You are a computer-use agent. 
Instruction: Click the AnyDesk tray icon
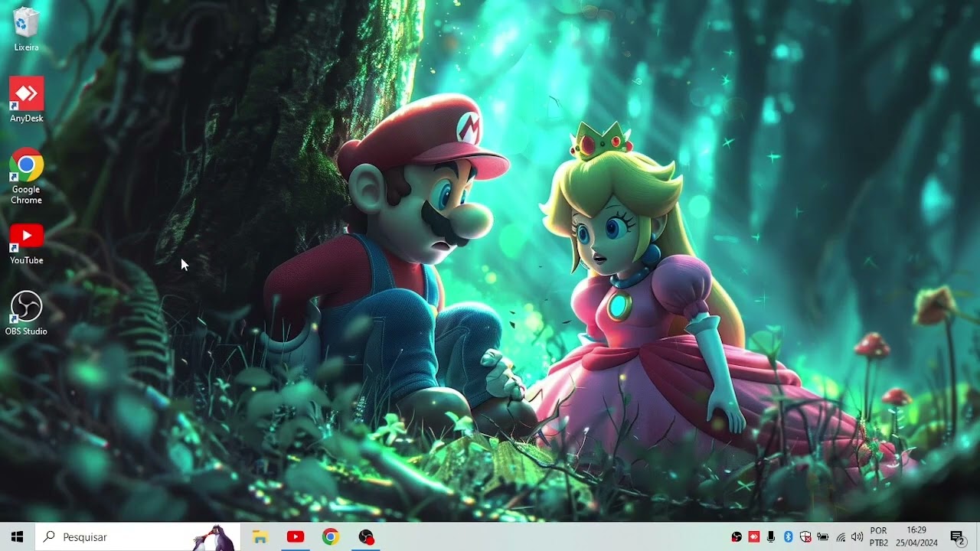(753, 537)
